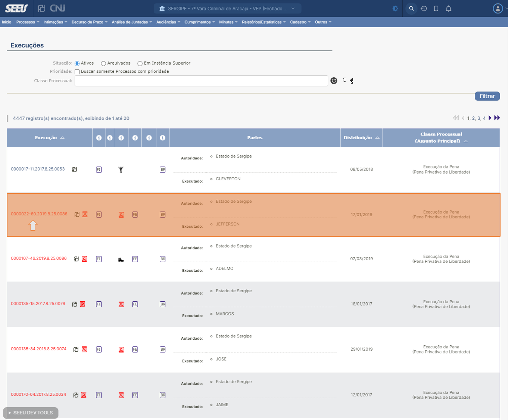Click the search magnifier icon in header

click(x=411, y=8)
